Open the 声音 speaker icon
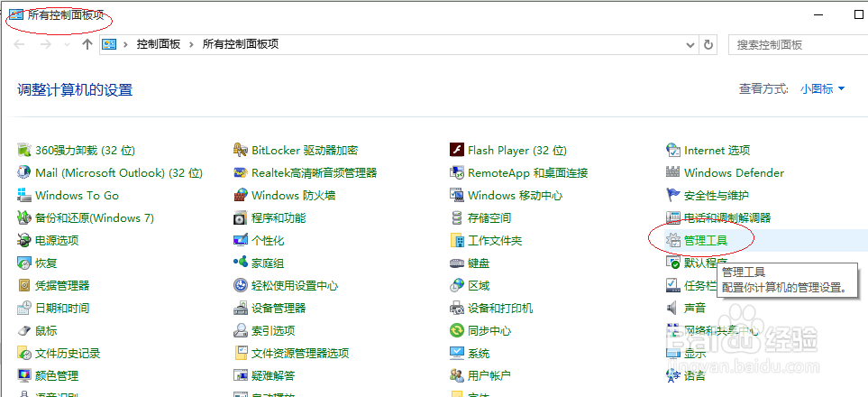This screenshot has height=397, width=868. tap(672, 309)
